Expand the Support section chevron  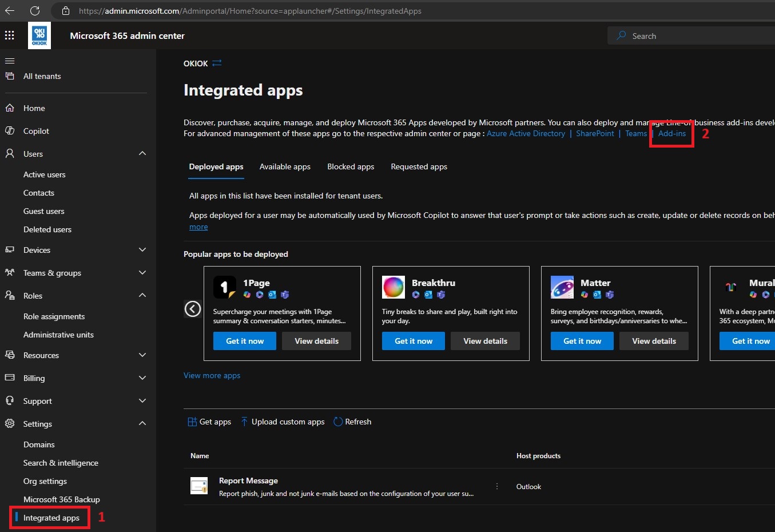[x=142, y=400]
